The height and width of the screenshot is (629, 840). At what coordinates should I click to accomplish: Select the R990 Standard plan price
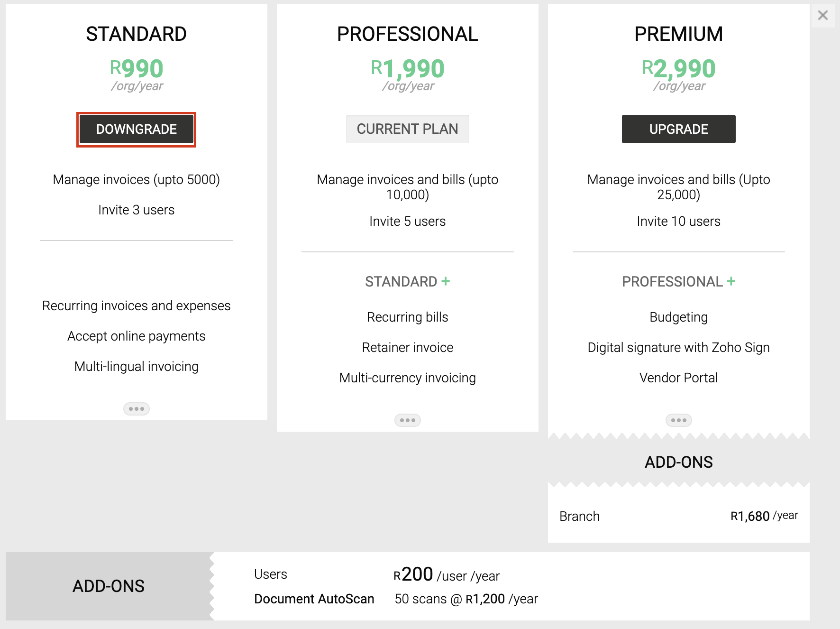pyautogui.click(x=137, y=68)
